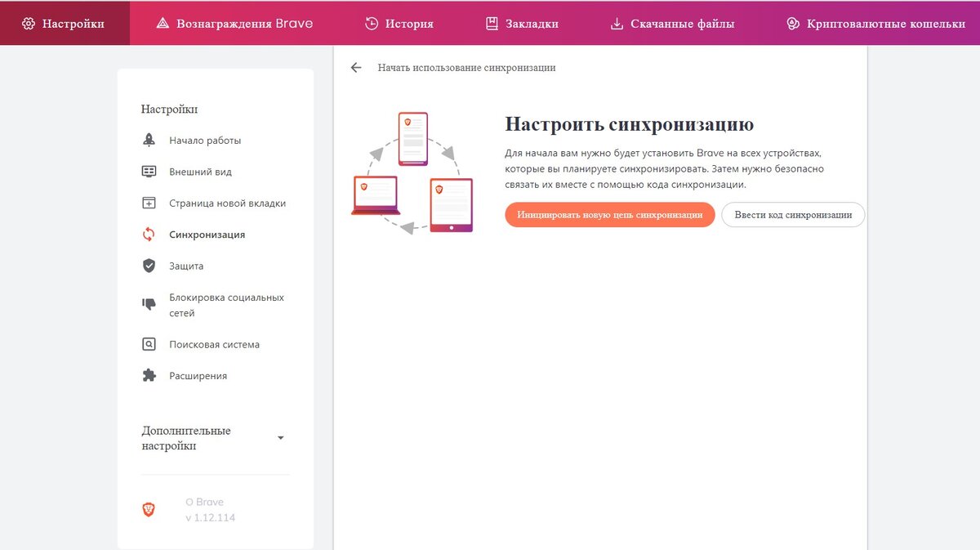Click the rocket icon for Начало работы
The width and height of the screenshot is (980, 550).
click(x=149, y=141)
